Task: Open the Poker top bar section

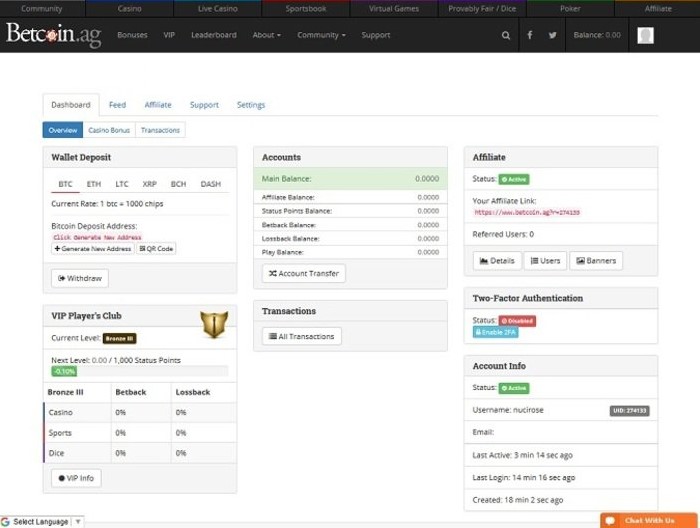Action: coord(570,8)
